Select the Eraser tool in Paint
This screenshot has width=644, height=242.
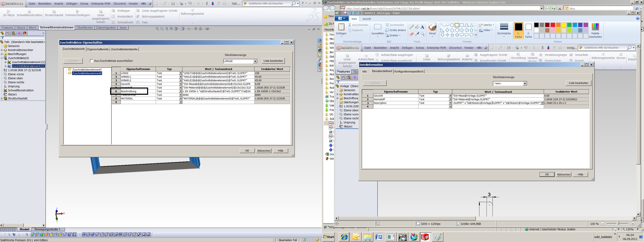coord(412,34)
